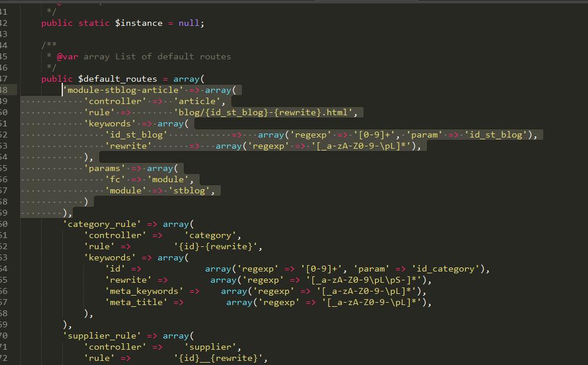Click 'regexp' key on the meta_title line

coord(278,302)
